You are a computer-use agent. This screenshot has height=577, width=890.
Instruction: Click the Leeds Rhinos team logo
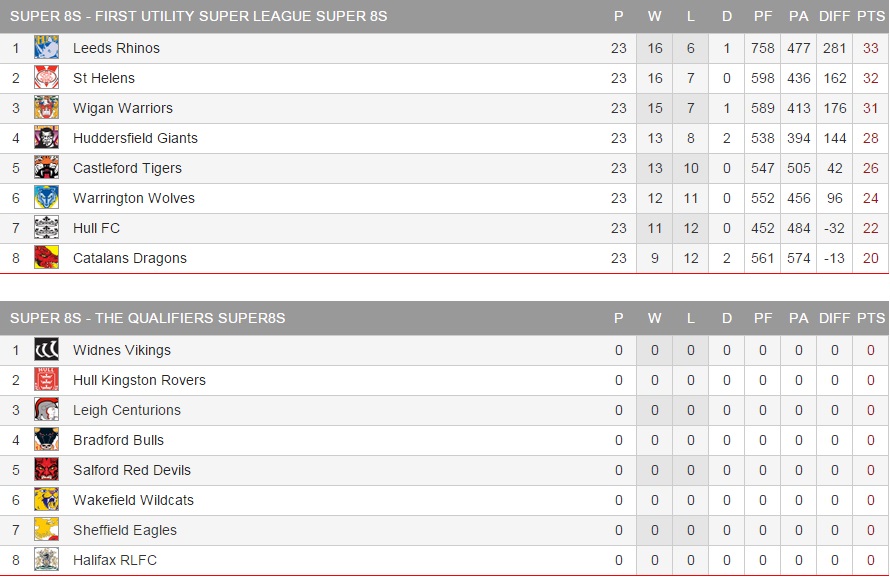click(46, 48)
